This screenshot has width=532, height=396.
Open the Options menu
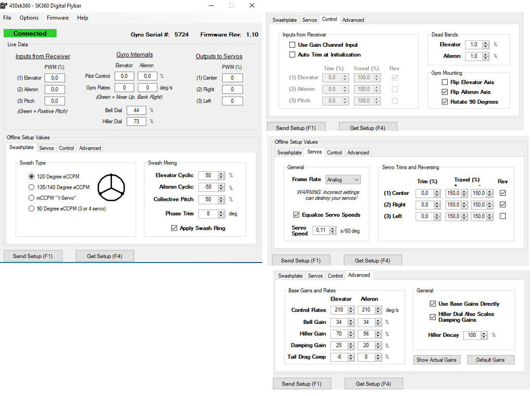29,18
